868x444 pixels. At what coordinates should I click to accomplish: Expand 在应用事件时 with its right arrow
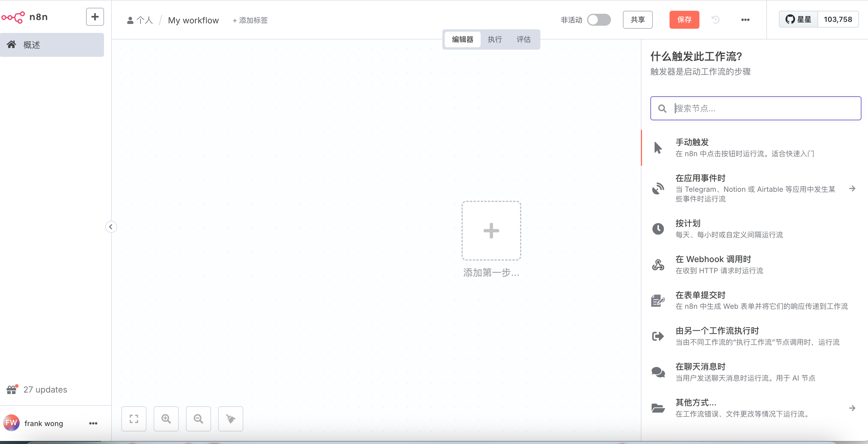click(852, 188)
